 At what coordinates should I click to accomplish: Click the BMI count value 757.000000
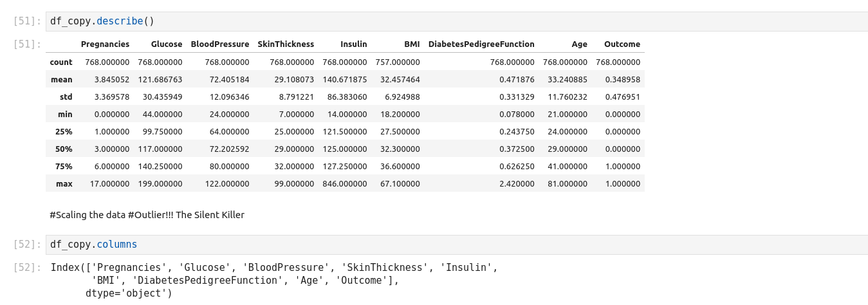(398, 62)
